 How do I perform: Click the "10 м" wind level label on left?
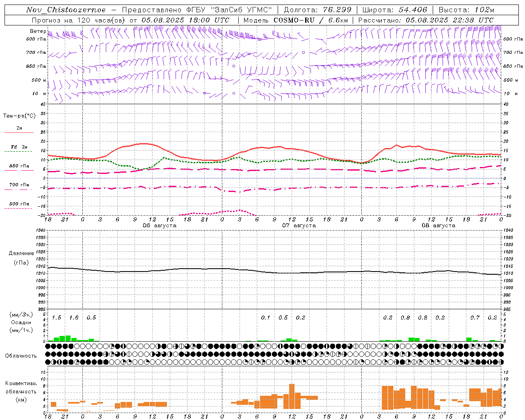39,94
